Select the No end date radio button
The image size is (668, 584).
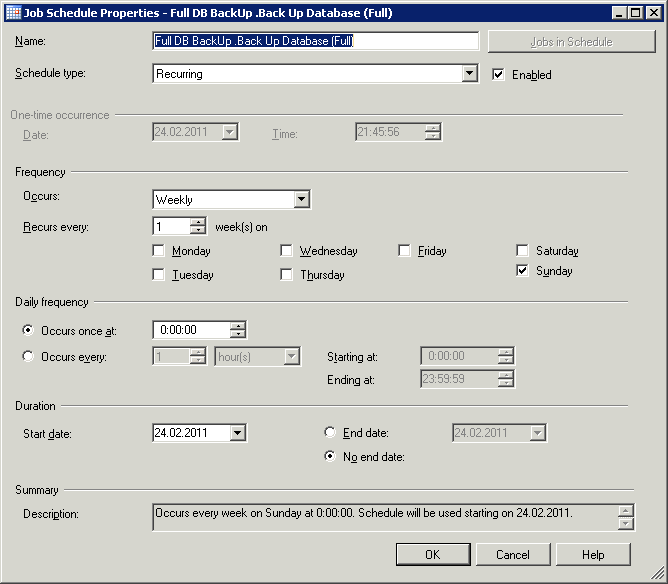click(330, 456)
